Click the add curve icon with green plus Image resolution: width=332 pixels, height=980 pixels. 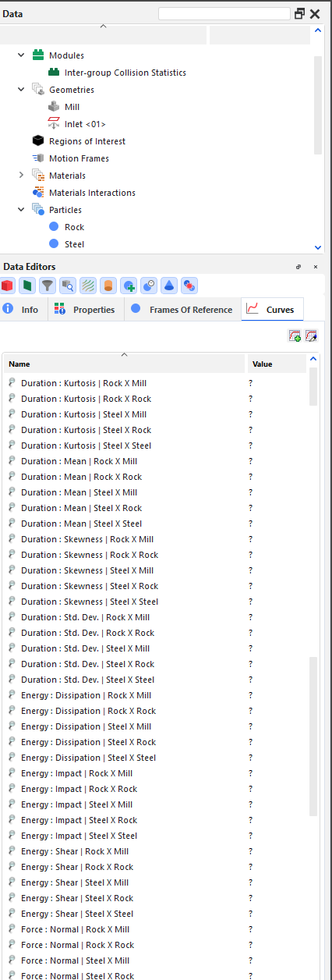(295, 336)
